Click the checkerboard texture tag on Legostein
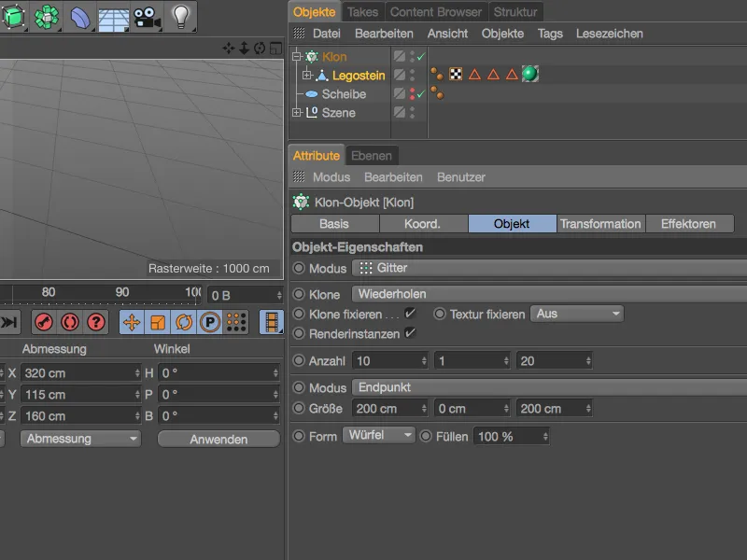Viewport: 747px width, 560px height. [456, 75]
